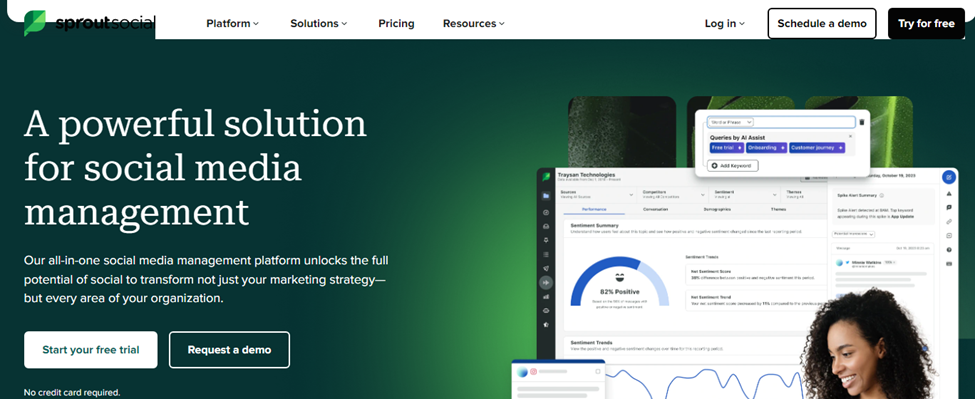Image resolution: width=975 pixels, height=399 pixels.
Task: Expand the Solutions navigation menu
Action: (319, 24)
